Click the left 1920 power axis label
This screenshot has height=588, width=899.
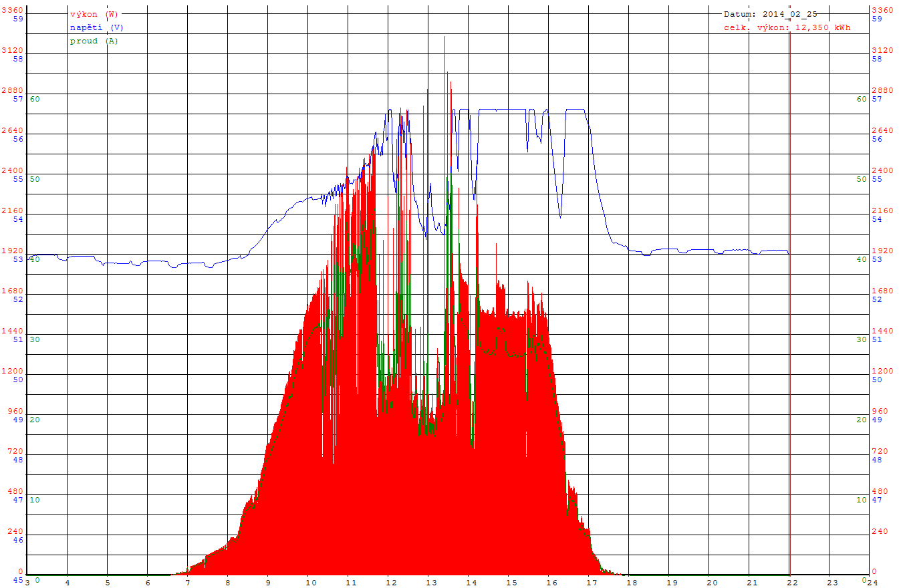tap(13, 251)
